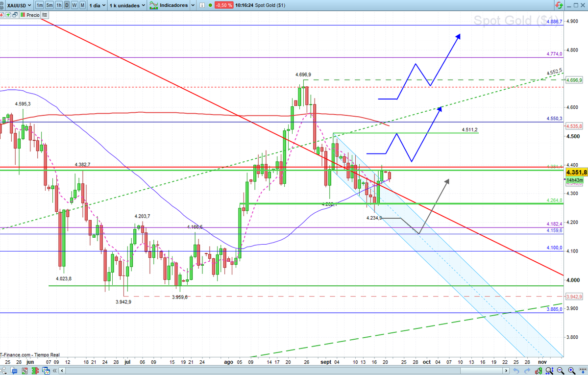The width and height of the screenshot is (588, 375).
Task: Open the '1 k unidades' history dropdown
Action: click(127, 5)
